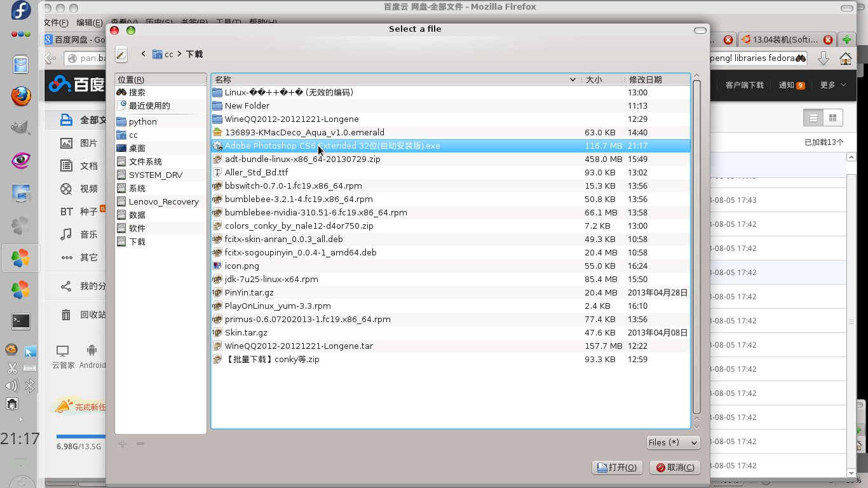Switch Baidu file view to list mode
The height and width of the screenshot is (488, 868).
point(813,118)
